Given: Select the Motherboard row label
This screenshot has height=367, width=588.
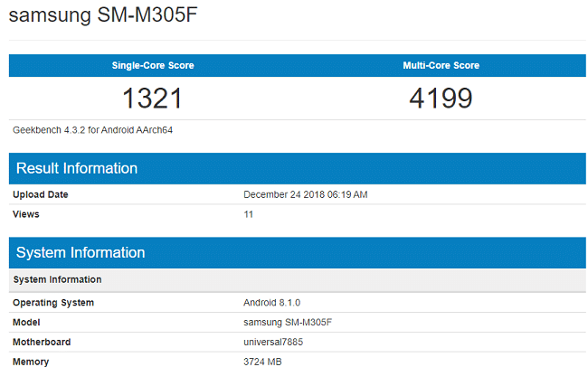Looking at the screenshot, I should (42, 342).
